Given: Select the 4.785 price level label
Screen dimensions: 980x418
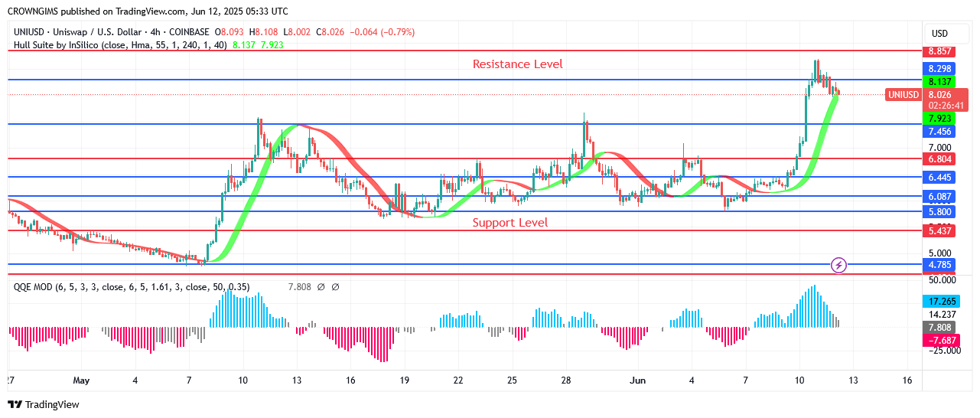Looking at the screenshot, I should click(939, 265).
